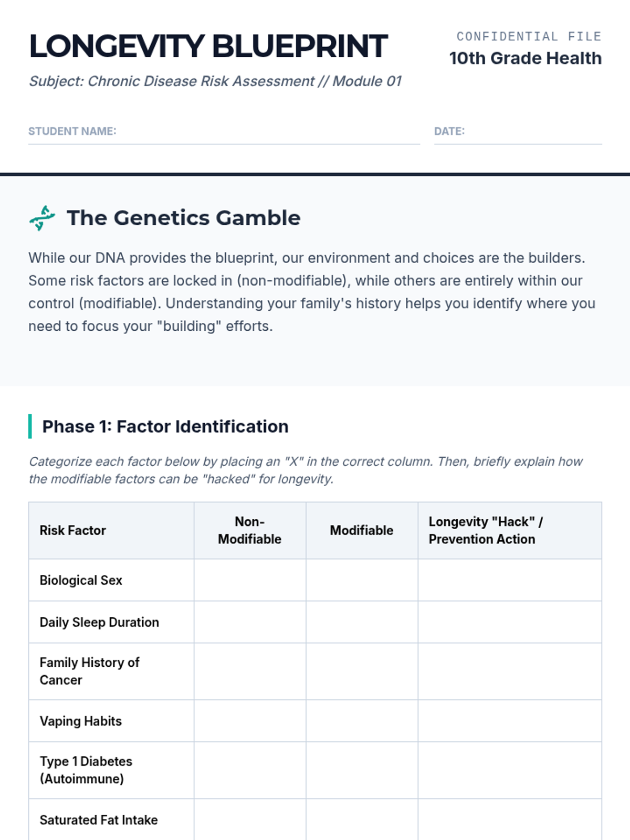The height and width of the screenshot is (840, 630).
Task: Mark Non-Modifiable cell for Type 1 Diabetes
Action: [x=250, y=770]
